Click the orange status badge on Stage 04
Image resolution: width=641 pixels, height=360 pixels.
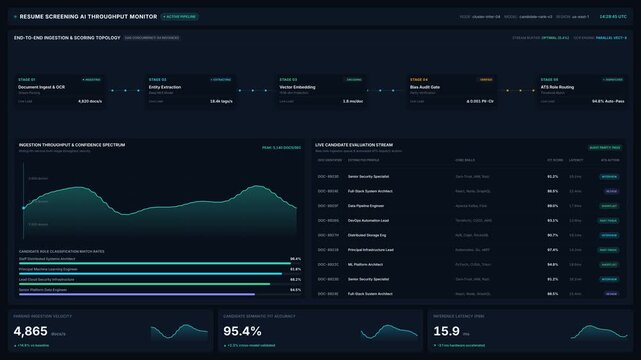pyautogui.click(x=486, y=80)
